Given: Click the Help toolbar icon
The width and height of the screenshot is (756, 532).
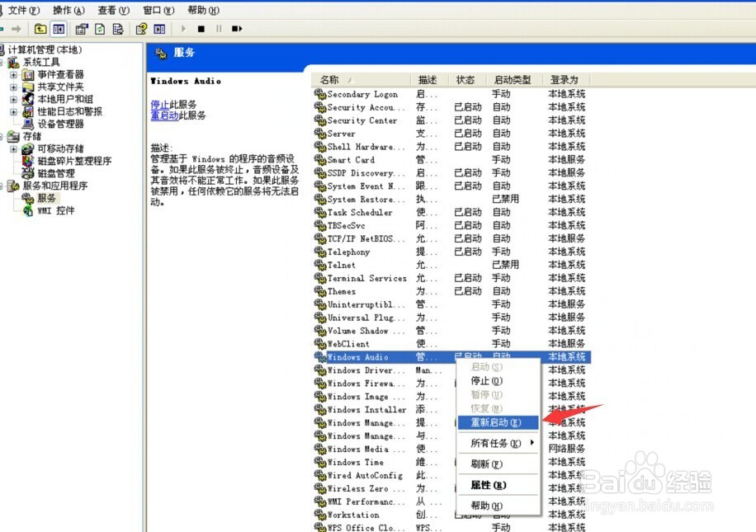Looking at the screenshot, I should pyautogui.click(x=142, y=30).
